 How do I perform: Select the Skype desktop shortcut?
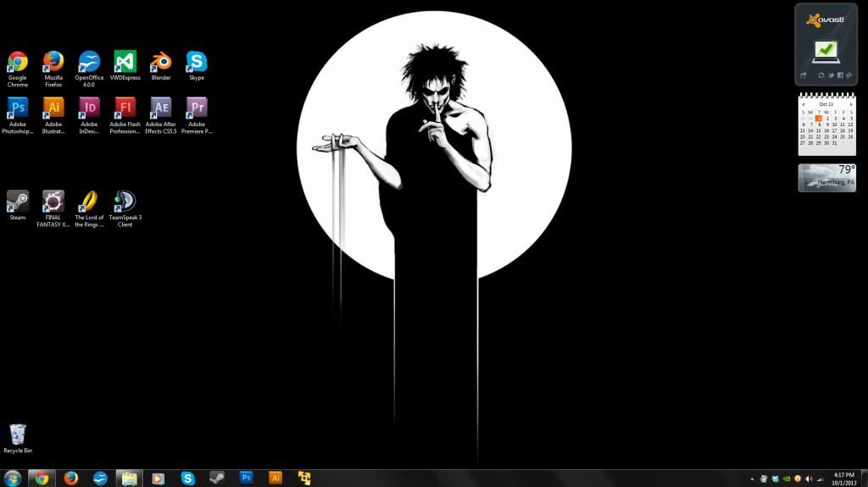[197, 65]
